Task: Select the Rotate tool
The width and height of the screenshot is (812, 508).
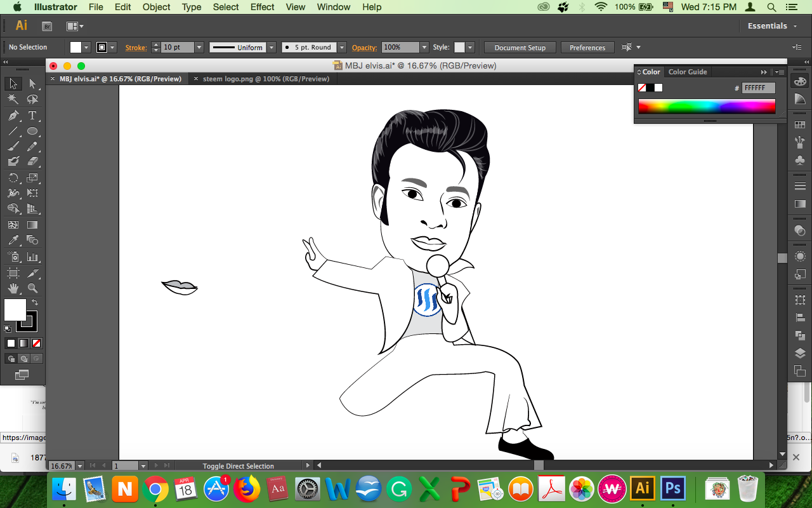Action: (13, 178)
